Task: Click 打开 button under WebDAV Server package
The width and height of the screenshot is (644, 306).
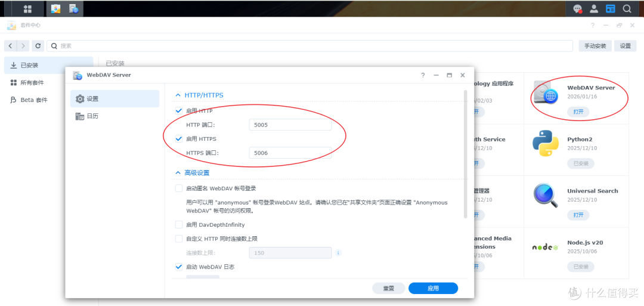Action: tap(578, 112)
